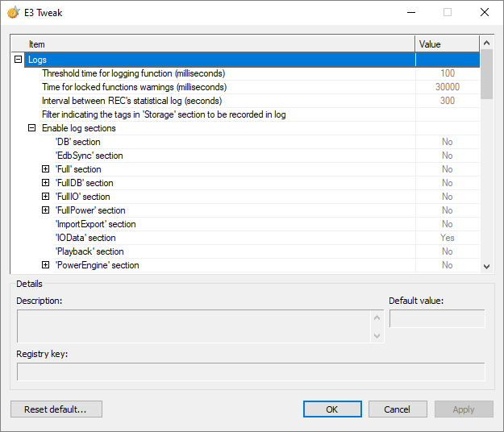Screen dimensions: 504x432
Task: Collapse the Logs tree node
Action: (x=18, y=60)
